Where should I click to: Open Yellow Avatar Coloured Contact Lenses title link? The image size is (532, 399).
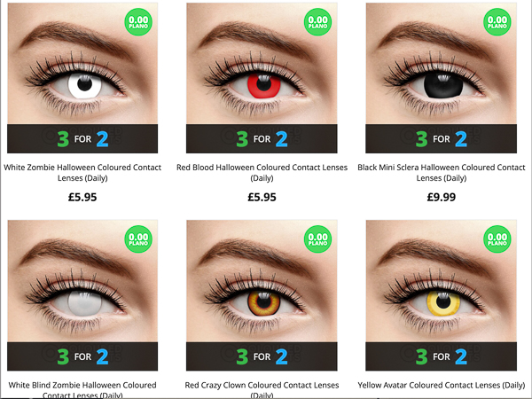(x=442, y=386)
